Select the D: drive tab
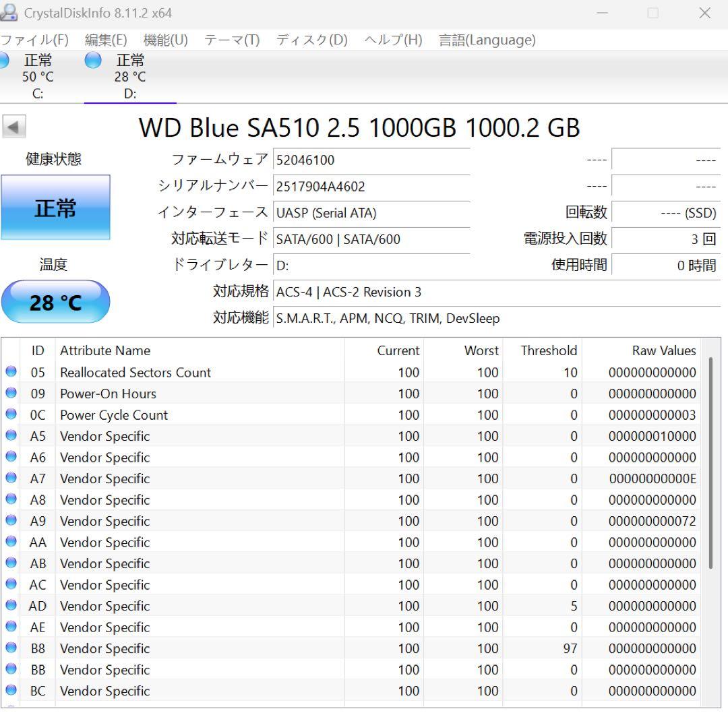The image size is (728, 713). point(129,75)
